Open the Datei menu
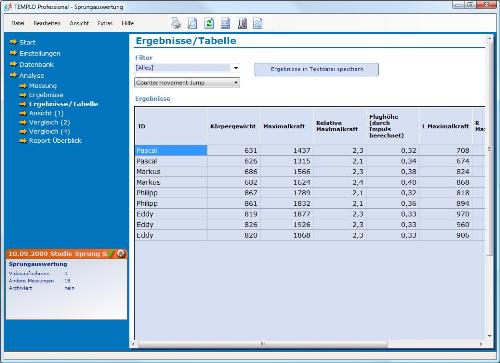This screenshot has width=500, height=363. [18, 23]
